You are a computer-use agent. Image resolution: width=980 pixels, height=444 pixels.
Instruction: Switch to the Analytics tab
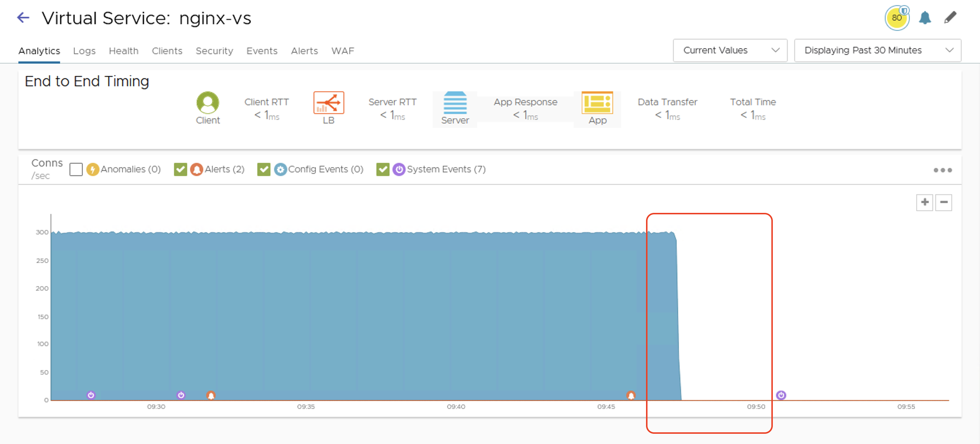39,50
